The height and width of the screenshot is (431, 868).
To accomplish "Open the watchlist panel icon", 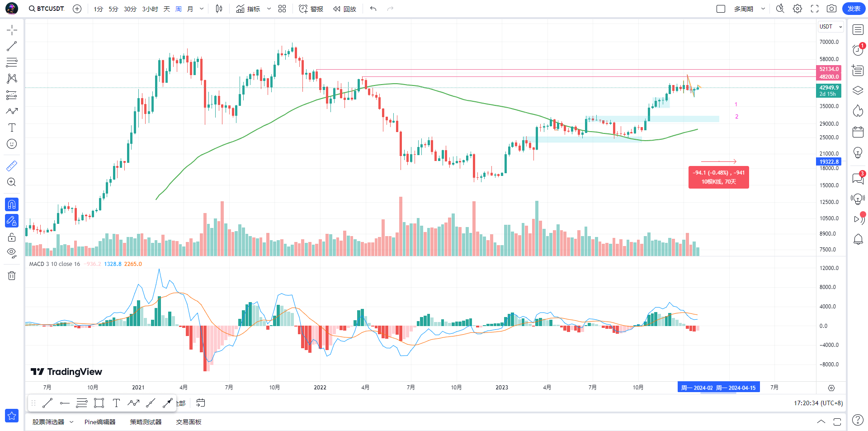I will (x=858, y=30).
